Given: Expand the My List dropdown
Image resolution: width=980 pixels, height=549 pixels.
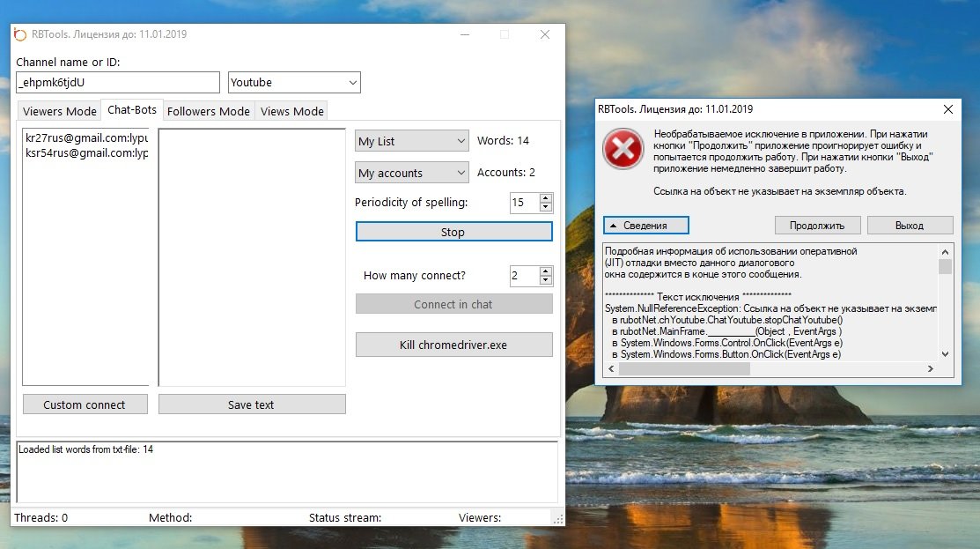Looking at the screenshot, I should click(x=411, y=141).
